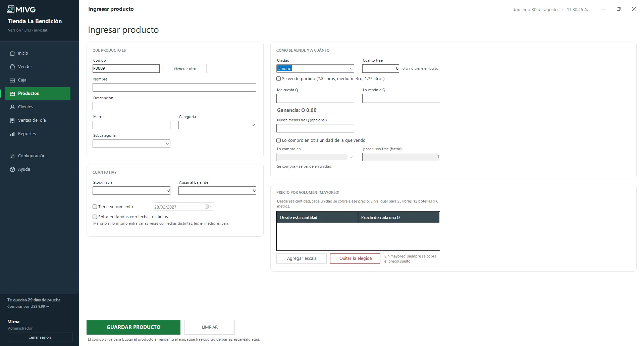Click the LIMPIAR button
The width and height of the screenshot is (644, 346).
[210, 327]
